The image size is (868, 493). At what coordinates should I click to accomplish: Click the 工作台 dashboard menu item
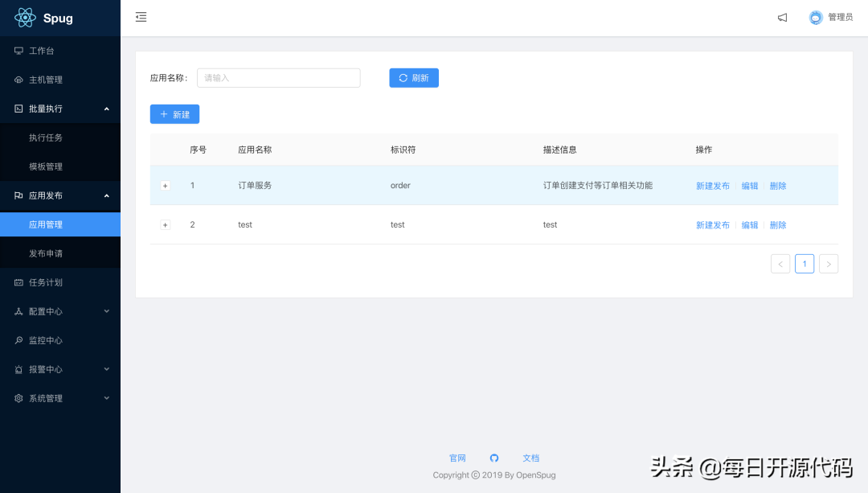(41, 51)
